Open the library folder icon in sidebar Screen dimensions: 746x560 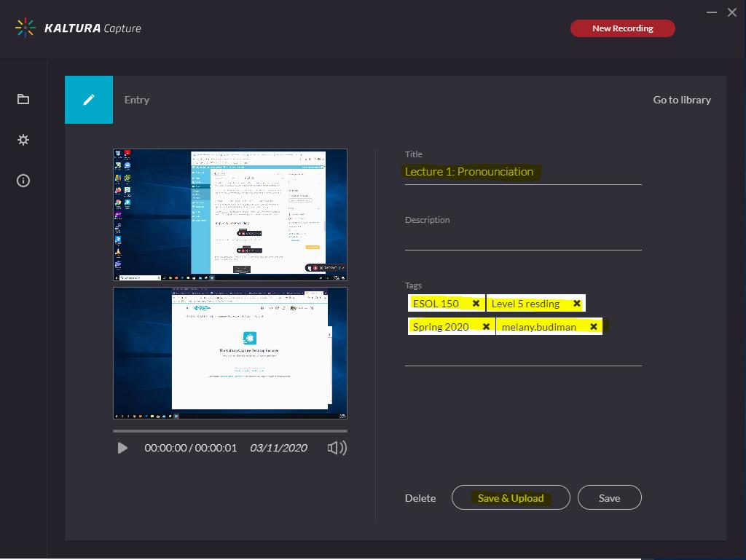(23, 99)
